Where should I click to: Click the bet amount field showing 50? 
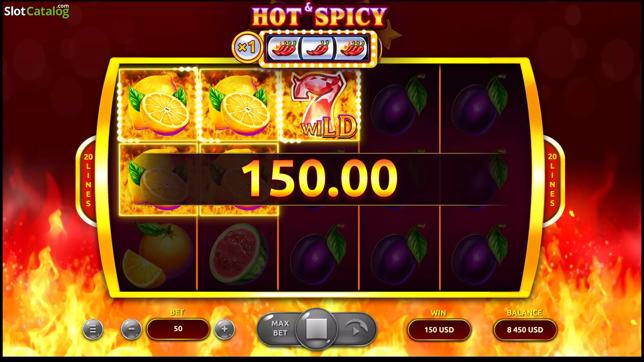coord(178,329)
